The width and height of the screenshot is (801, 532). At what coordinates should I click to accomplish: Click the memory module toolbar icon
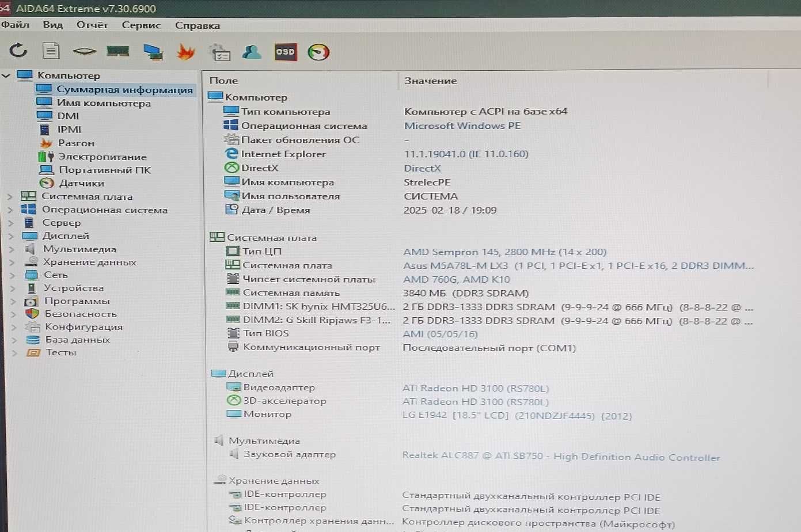[x=118, y=52]
